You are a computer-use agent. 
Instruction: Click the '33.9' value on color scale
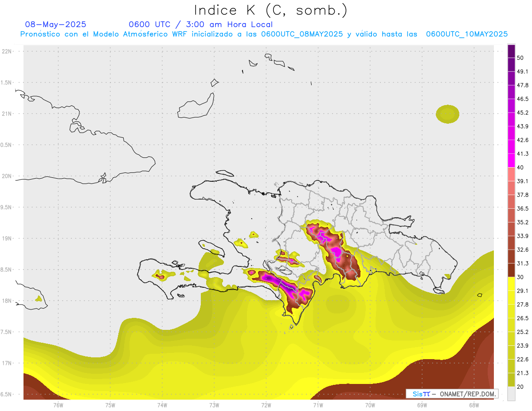[523, 235]
